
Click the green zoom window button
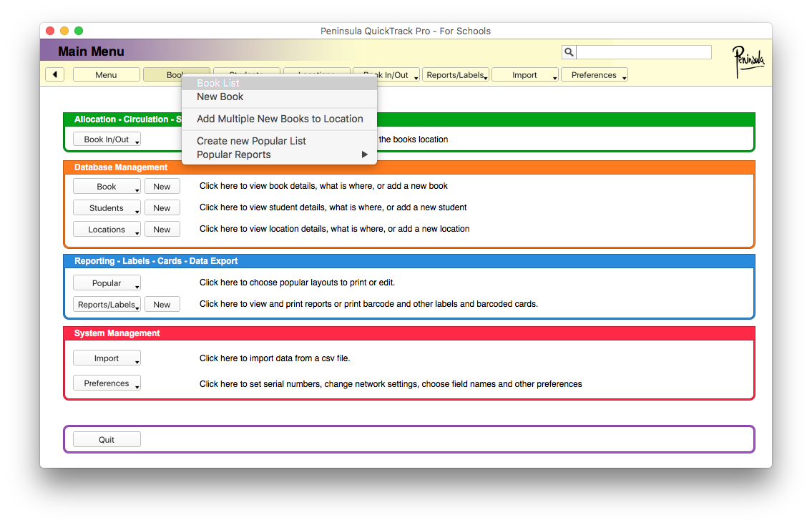[x=79, y=31]
